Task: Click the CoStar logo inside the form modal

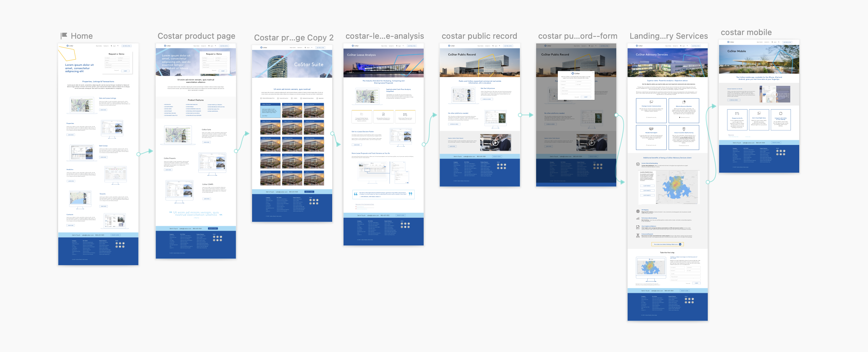Action: [576, 73]
